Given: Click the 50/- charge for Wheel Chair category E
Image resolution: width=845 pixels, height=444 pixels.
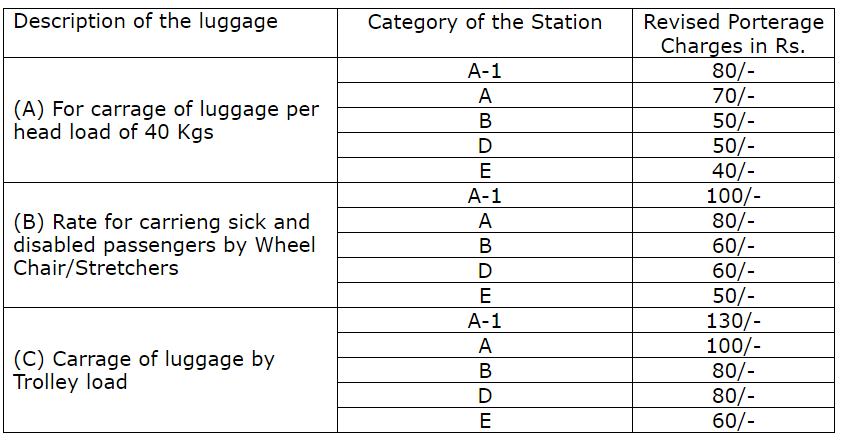Looking at the screenshot, I should click(733, 295).
